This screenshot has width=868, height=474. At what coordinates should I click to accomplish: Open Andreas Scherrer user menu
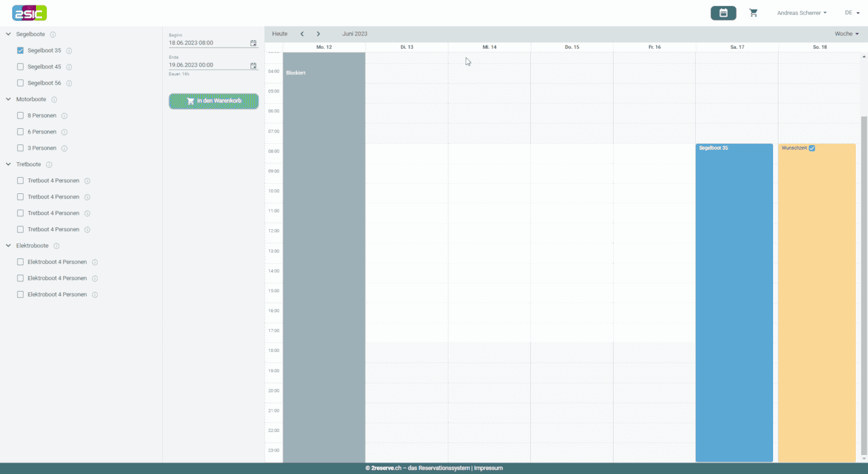[x=802, y=13]
